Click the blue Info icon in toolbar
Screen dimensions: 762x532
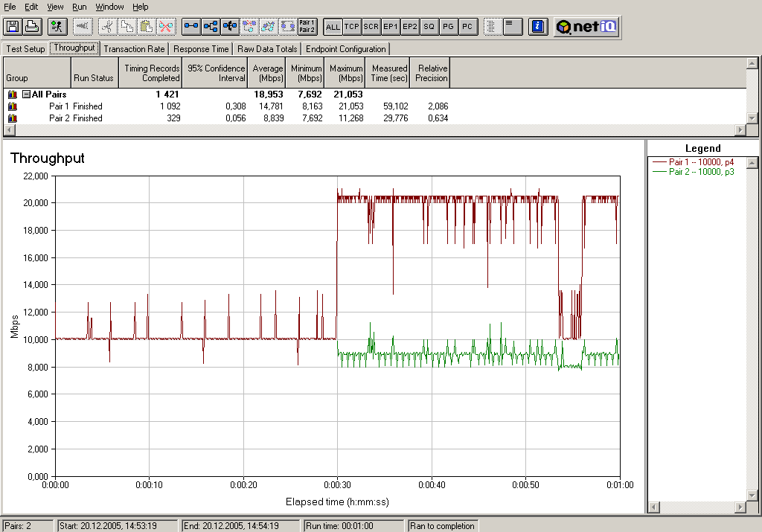(x=538, y=27)
